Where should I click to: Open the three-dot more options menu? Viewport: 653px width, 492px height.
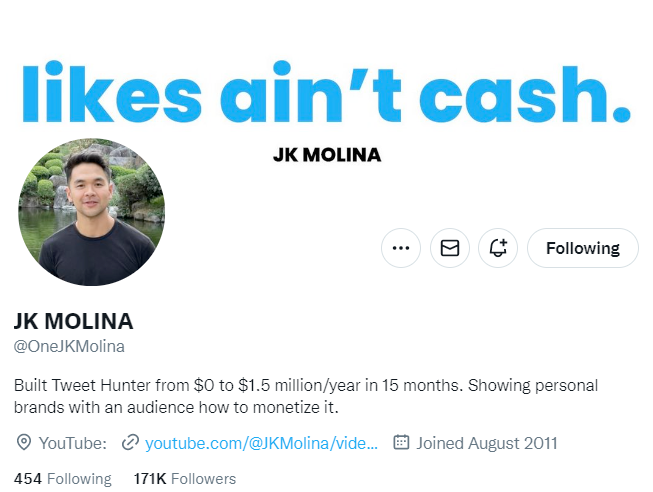[x=401, y=248]
